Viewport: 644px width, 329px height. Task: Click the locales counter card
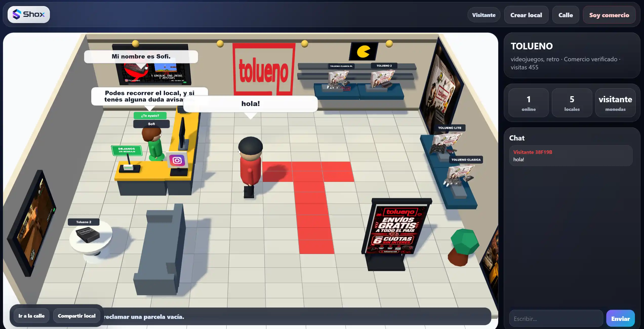pos(572,103)
